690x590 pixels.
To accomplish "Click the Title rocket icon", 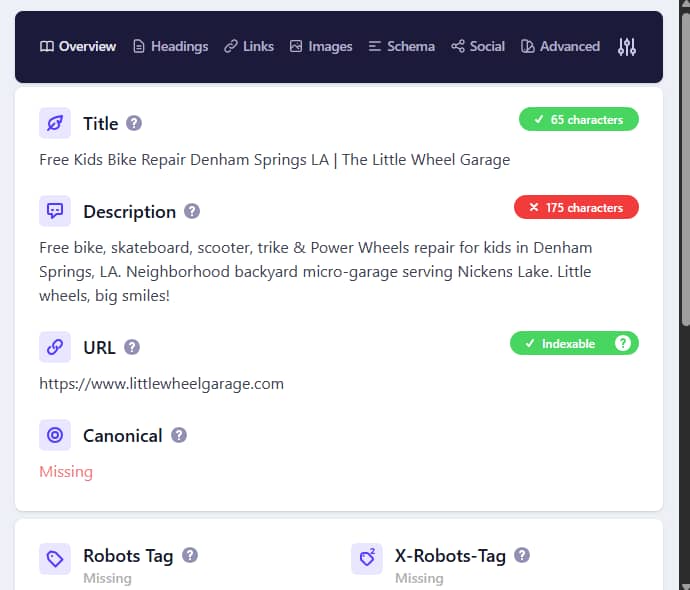I will point(55,123).
